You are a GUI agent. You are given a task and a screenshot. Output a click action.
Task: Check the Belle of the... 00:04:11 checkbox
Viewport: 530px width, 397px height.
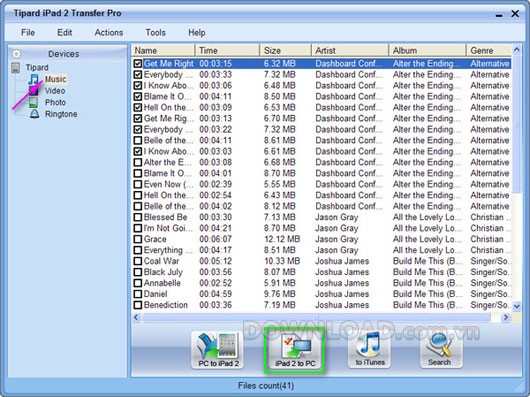(x=138, y=140)
